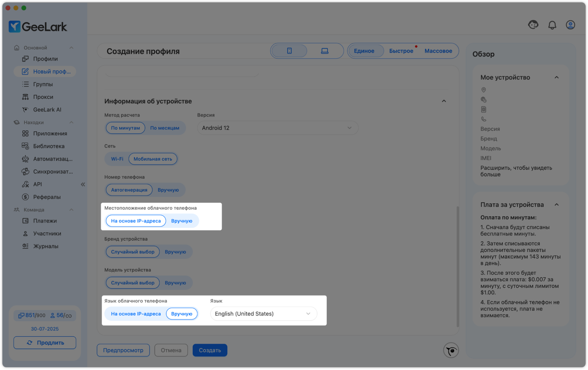Open GeeLark AI floating eye button
Viewport: 588px width, 370px height.
coord(451,350)
